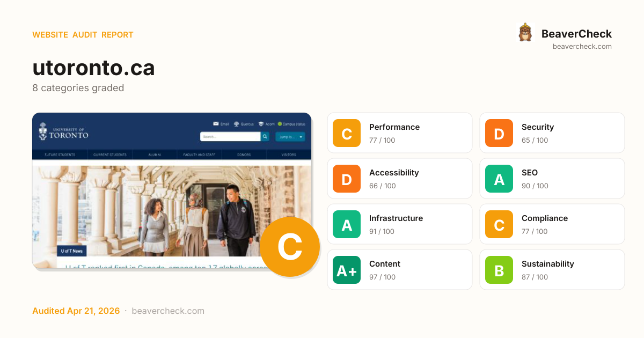644x338 pixels.
Task: Click the green A Infrastructure grade badge
Action: pos(347,224)
